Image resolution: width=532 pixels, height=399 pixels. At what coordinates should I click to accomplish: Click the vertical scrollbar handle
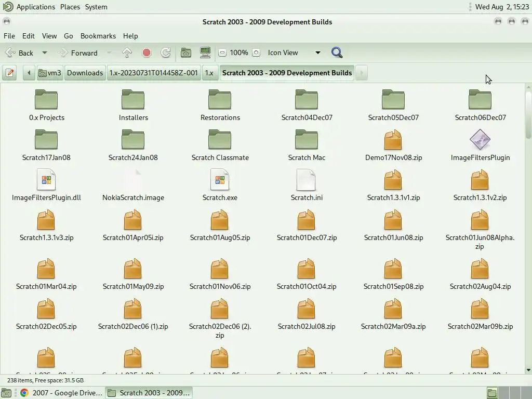pyautogui.click(x=528, y=115)
